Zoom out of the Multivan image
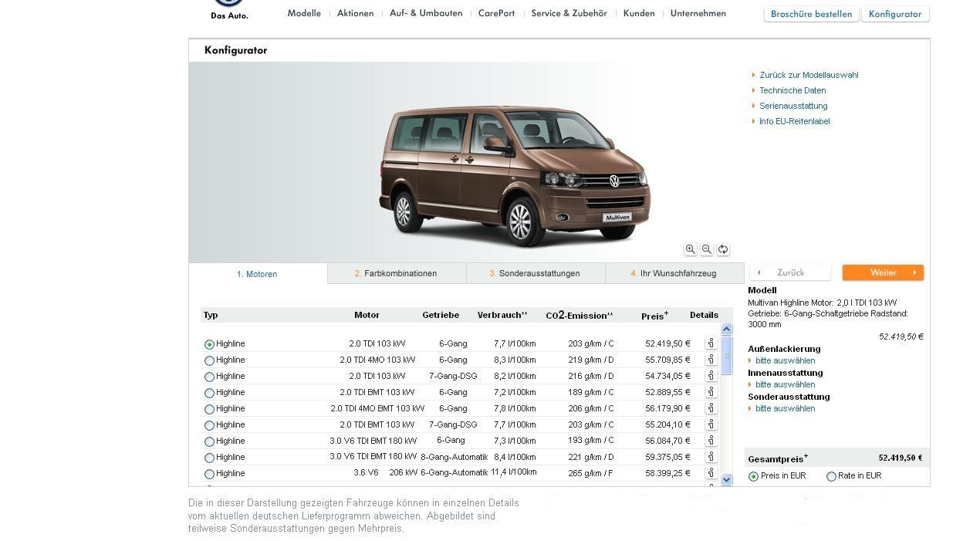 click(x=706, y=249)
